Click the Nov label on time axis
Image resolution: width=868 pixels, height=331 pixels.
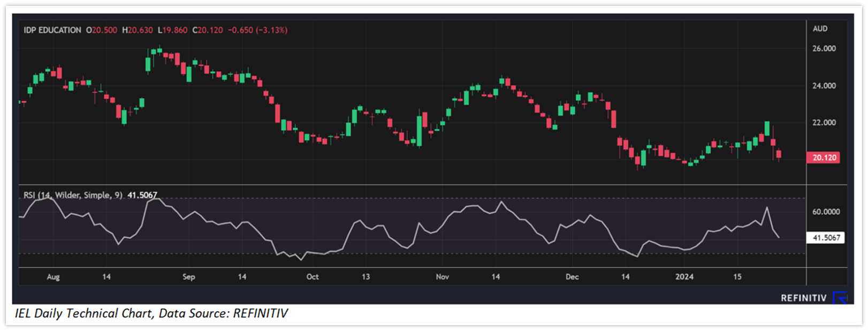[442, 277]
